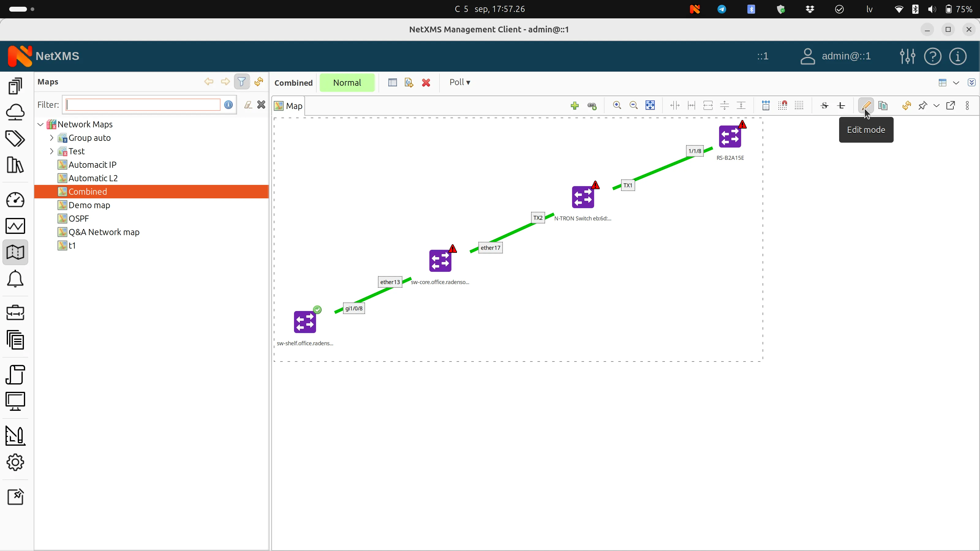Switch to the Map tab
The height and width of the screenshot is (551, 980).
288,106
